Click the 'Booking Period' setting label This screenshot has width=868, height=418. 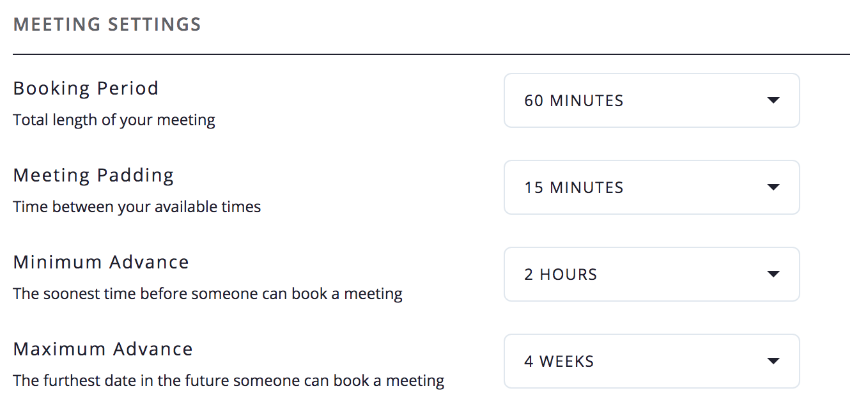pyautogui.click(x=86, y=88)
